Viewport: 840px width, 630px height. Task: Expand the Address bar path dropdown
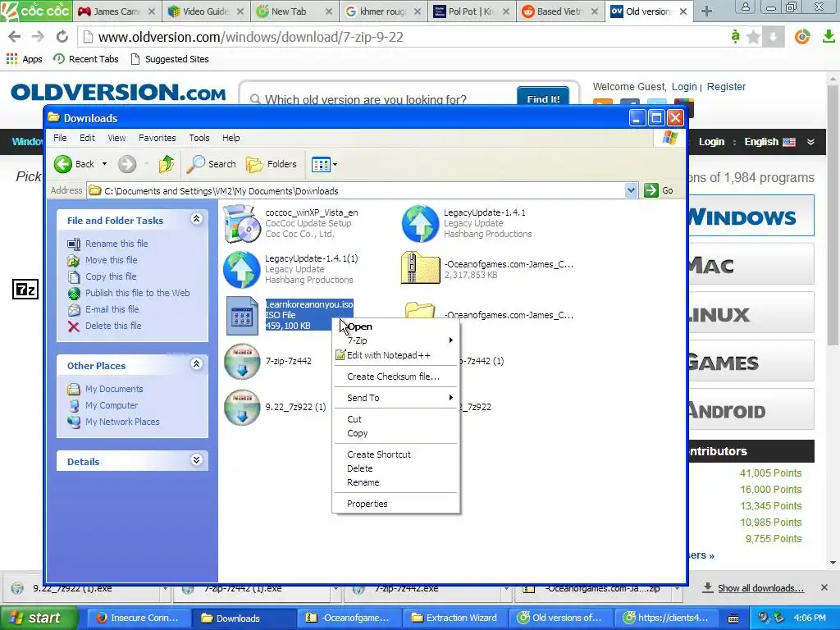coord(631,190)
